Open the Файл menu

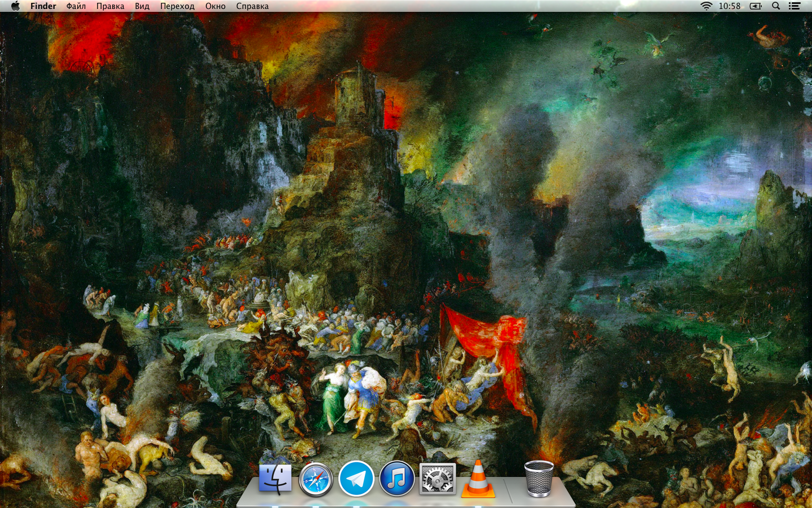pyautogui.click(x=76, y=6)
